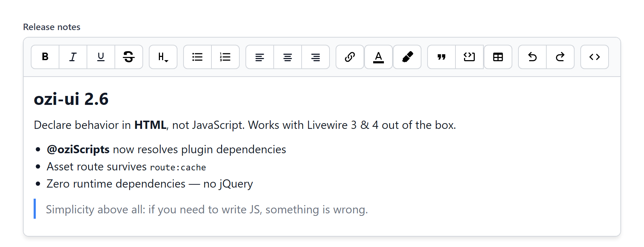Click the '@oziScripts' bold text
Image resolution: width=644 pixels, height=247 pixels.
(x=78, y=149)
